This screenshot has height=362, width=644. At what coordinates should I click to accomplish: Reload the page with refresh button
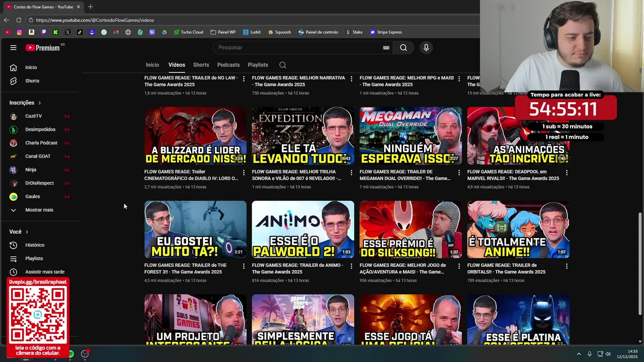tap(19, 20)
